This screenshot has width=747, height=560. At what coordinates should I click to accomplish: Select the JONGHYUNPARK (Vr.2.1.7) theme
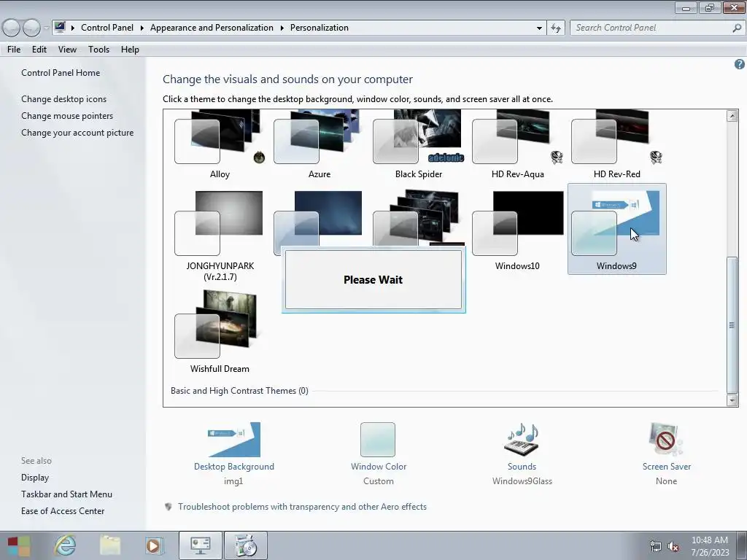pyautogui.click(x=220, y=235)
